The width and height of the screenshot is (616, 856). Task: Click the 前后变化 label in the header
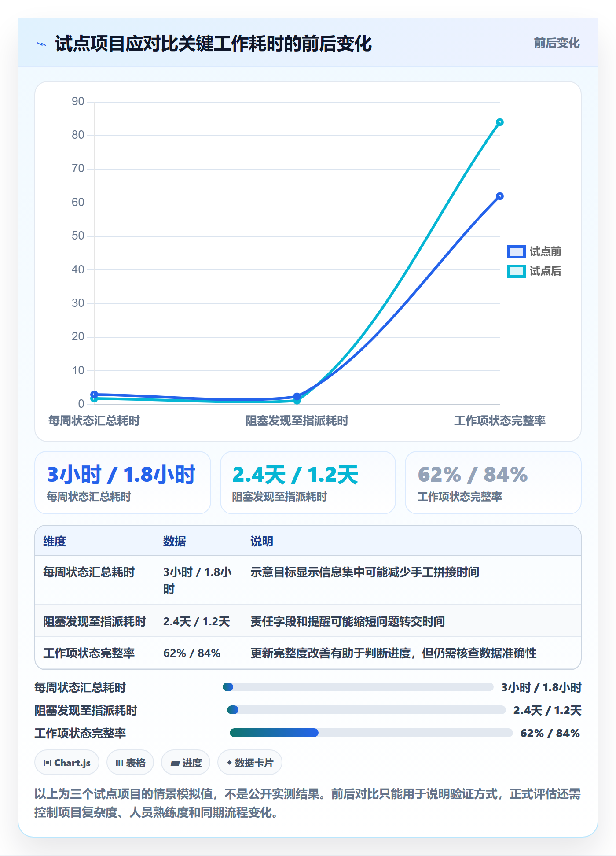(x=557, y=43)
